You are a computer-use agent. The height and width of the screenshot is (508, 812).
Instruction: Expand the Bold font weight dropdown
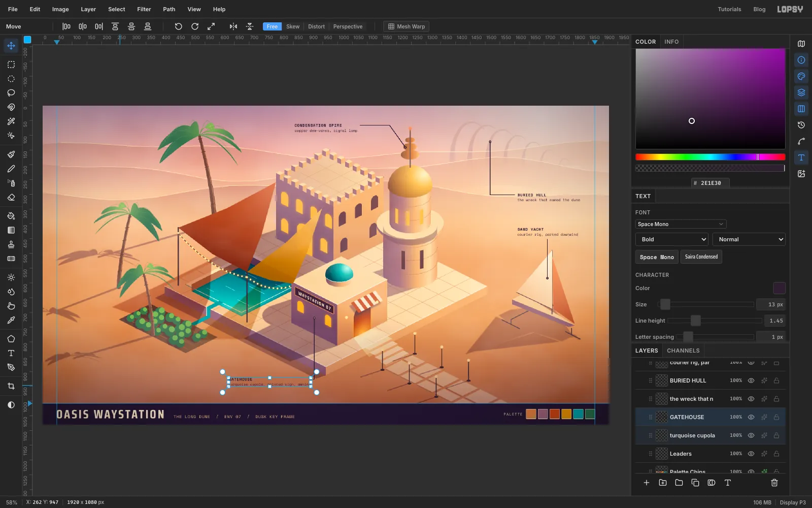[x=672, y=239]
